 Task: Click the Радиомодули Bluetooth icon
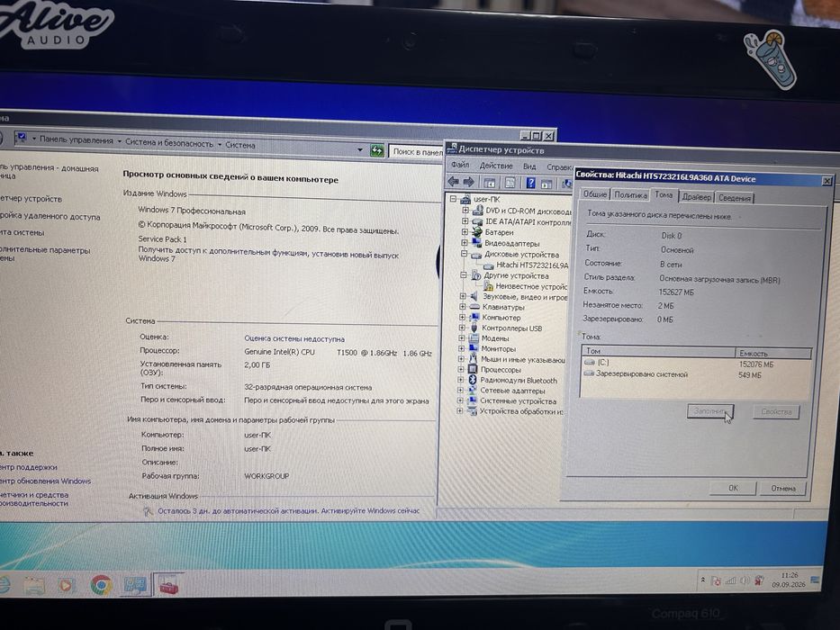[473, 380]
